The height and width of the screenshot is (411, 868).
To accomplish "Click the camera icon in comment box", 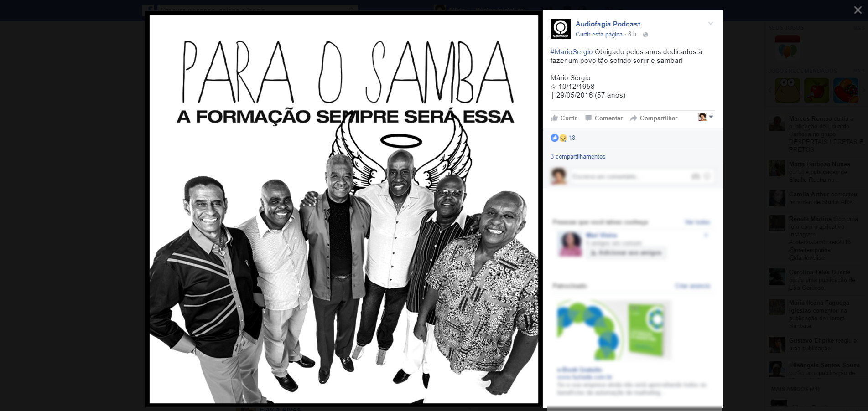I will pos(696,176).
